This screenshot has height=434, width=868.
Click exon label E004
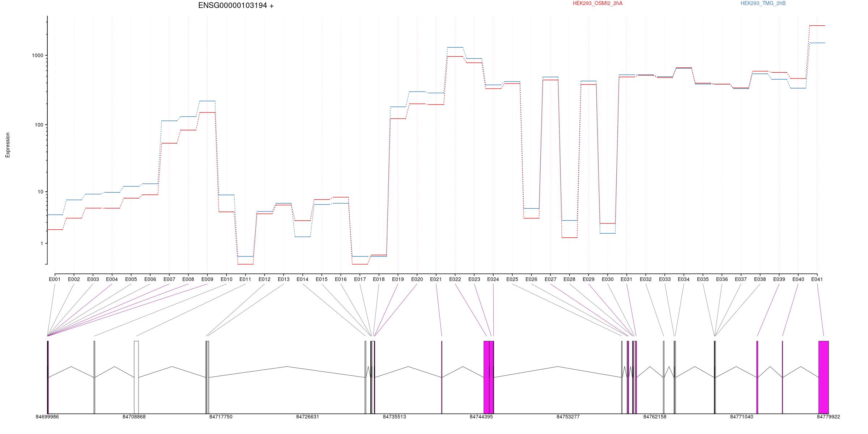(112, 279)
